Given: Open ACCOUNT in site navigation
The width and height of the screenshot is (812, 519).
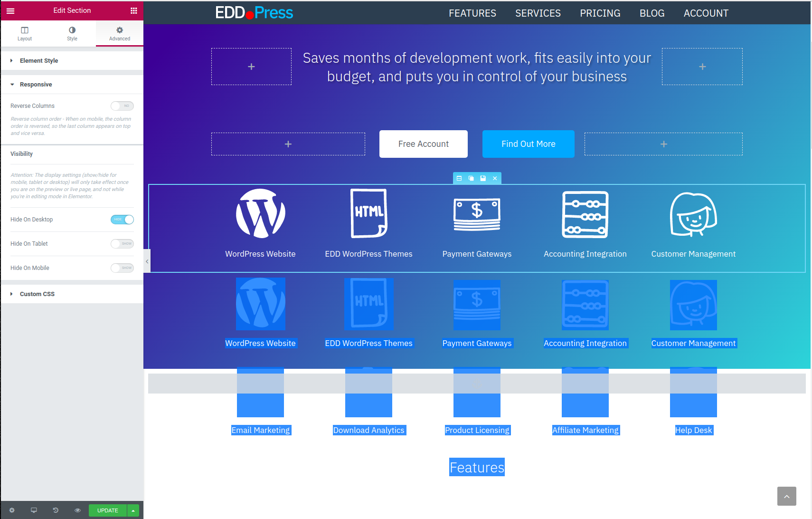Looking at the screenshot, I should (706, 13).
